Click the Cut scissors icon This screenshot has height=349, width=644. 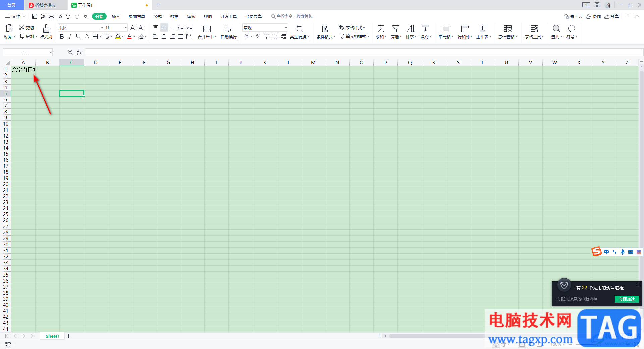22,28
